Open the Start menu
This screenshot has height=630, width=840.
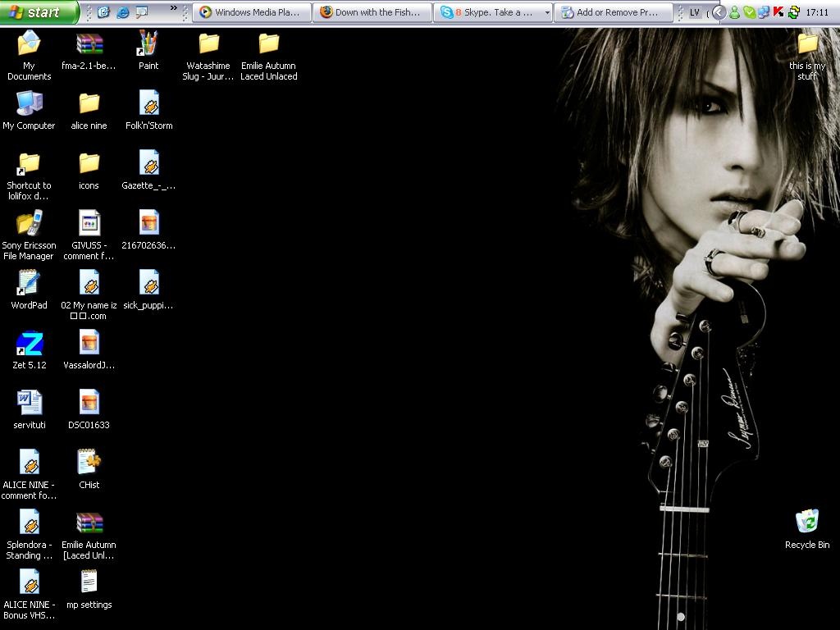[x=39, y=11]
